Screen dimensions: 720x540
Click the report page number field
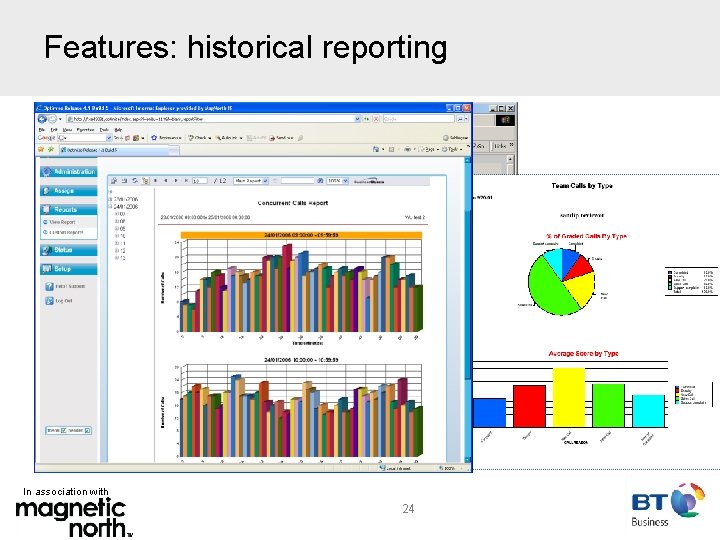tap(199, 181)
